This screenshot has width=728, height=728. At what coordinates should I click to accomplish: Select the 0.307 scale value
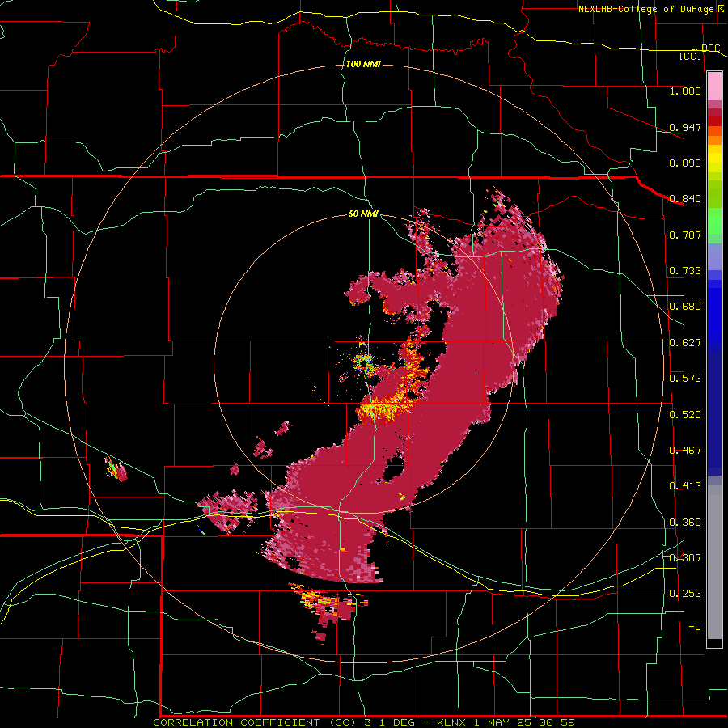pos(685,558)
